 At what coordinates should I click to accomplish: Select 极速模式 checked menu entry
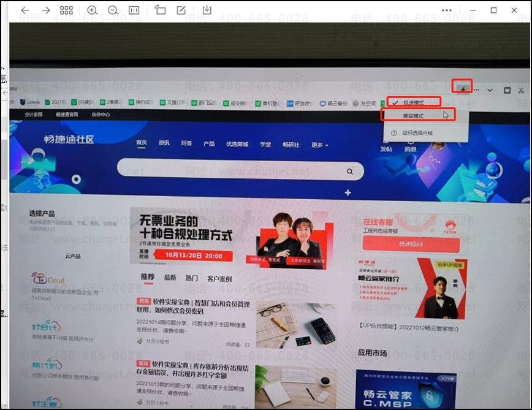pos(413,102)
